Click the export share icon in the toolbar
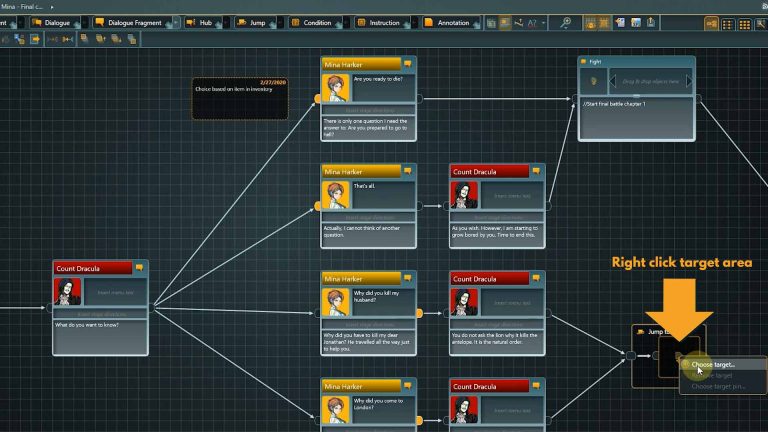768x432 pixels. pyautogui.click(x=650, y=23)
